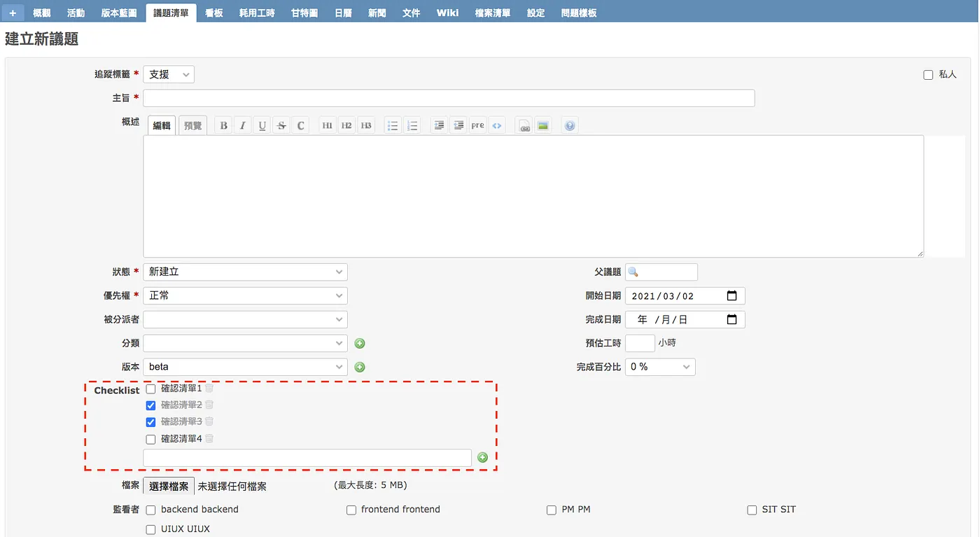Uncheck the 確認清單2 checklist box
This screenshot has width=980, height=537.
(150, 405)
